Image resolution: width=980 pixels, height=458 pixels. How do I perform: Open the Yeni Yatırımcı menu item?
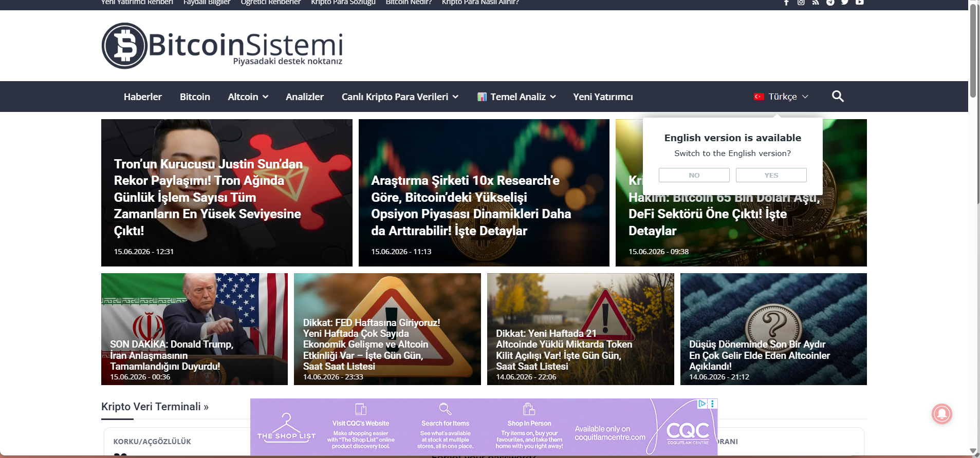pyautogui.click(x=603, y=97)
